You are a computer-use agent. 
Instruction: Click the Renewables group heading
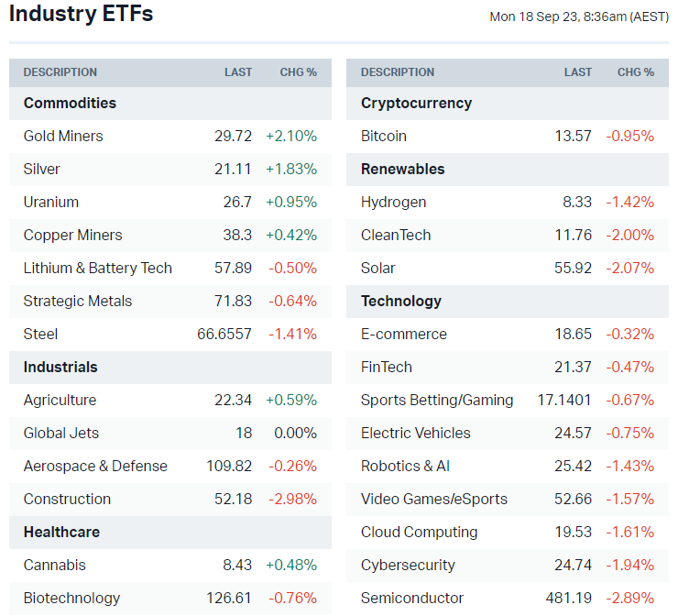403,169
